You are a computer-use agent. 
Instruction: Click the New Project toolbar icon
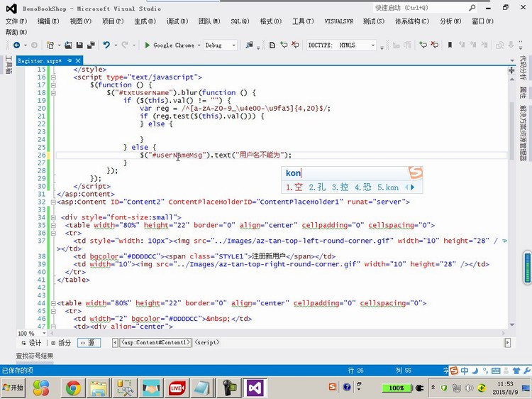pos(50,45)
